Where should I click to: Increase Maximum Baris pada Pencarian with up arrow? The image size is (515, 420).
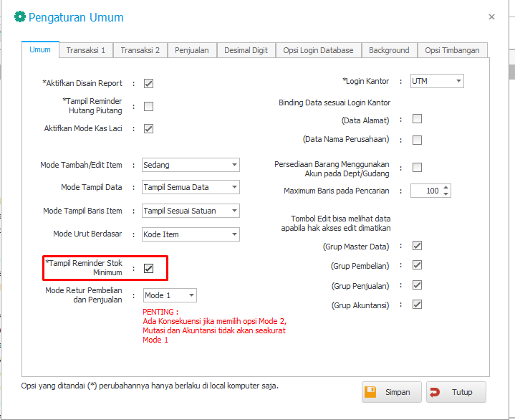click(x=446, y=188)
